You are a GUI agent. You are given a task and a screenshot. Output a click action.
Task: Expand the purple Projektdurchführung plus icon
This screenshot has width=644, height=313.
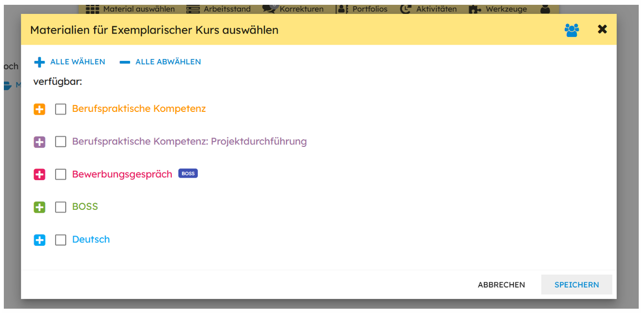(x=39, y=142)
